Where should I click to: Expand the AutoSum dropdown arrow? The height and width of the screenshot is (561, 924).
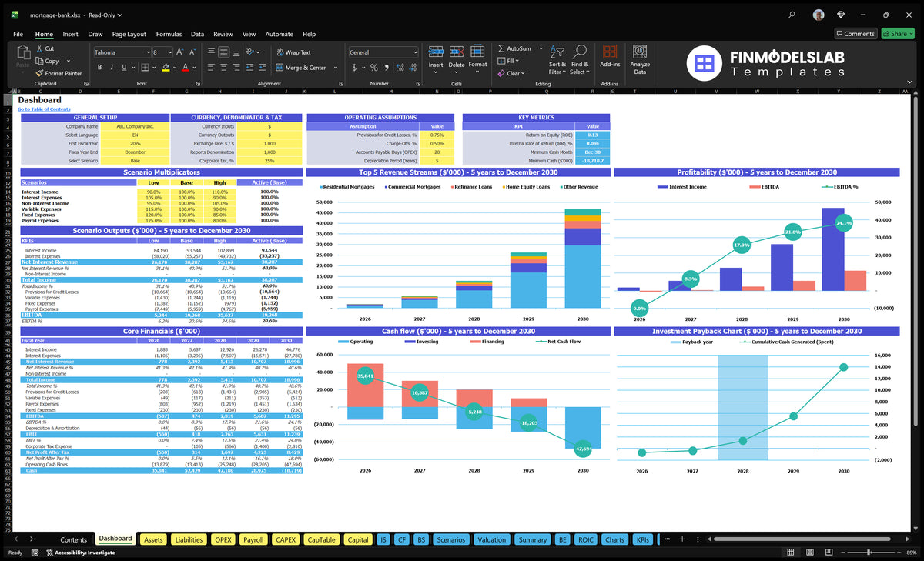pos(541,48)
